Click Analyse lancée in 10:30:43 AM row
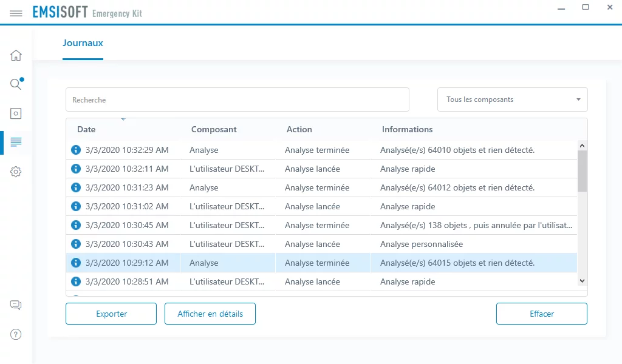The width and height of the screenshot is (622, 364). click(x=312, y=244)
